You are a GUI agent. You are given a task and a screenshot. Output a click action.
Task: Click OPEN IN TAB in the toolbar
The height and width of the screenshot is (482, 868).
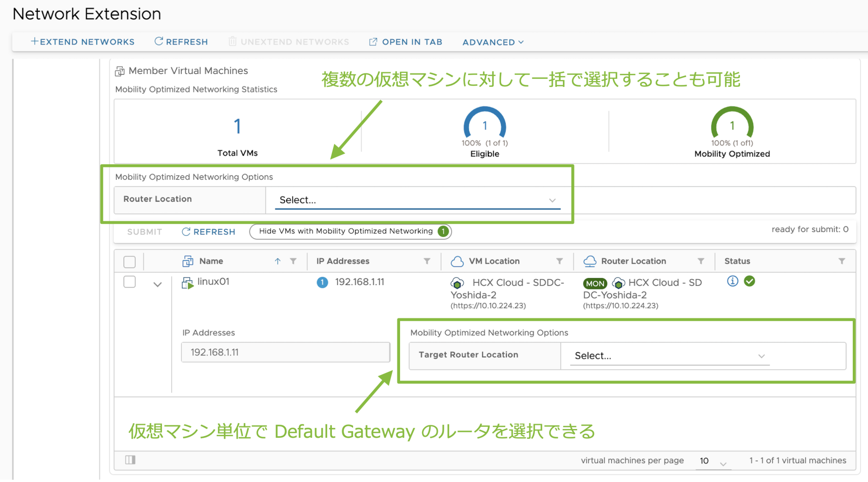[405, 42]
